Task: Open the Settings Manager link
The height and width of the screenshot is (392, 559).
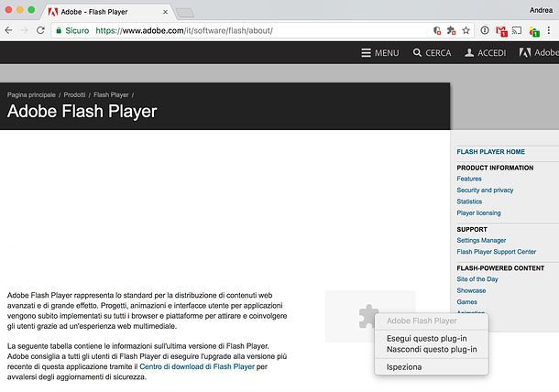Action: pyautogui.click(x=481, y=240)
